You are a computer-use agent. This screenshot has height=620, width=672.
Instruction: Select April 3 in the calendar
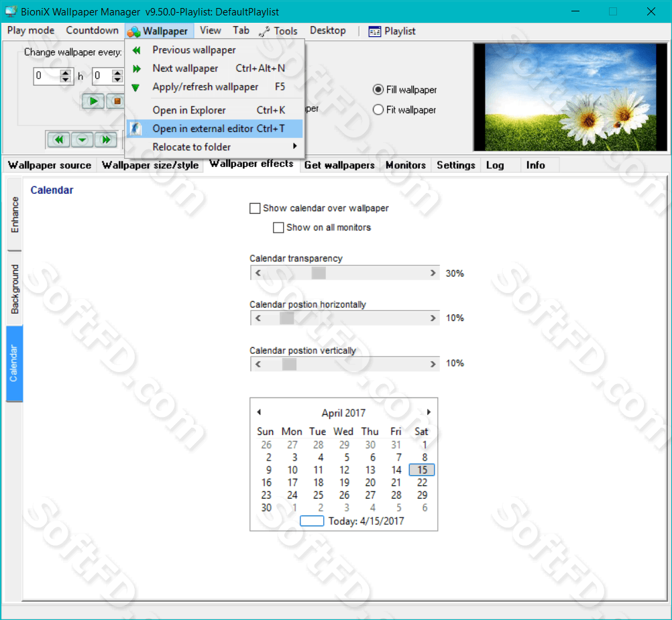[294, 458]
